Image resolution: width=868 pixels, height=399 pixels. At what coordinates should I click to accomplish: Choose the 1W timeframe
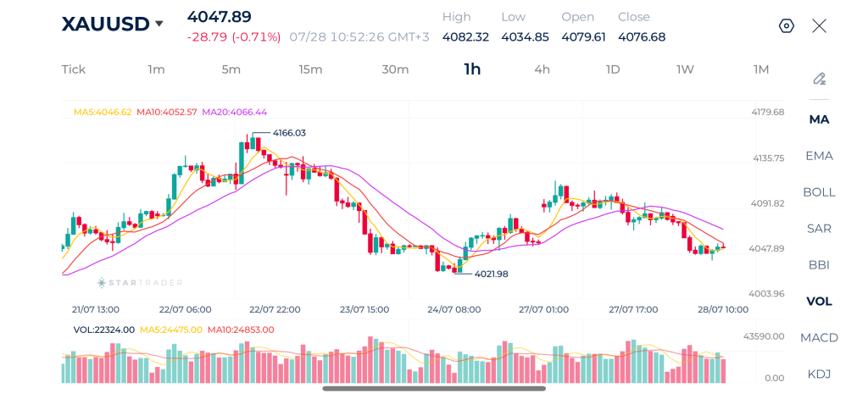tap(685, 69)
